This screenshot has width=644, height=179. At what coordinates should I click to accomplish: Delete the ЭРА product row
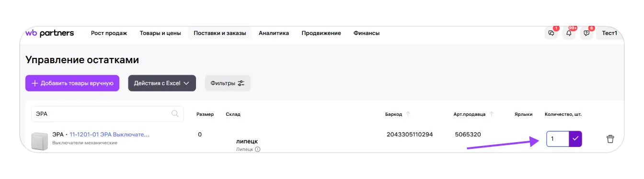610,139
